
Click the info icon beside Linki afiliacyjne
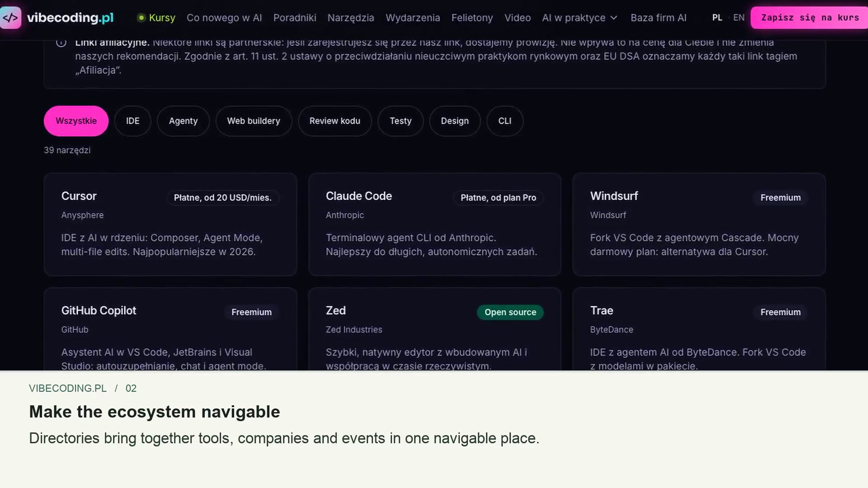click(61, 43)
